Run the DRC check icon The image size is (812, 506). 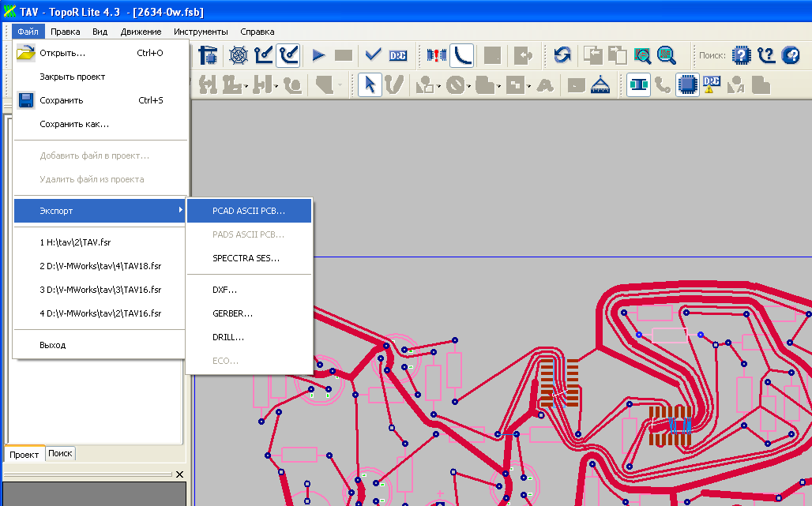click(398, 54)
